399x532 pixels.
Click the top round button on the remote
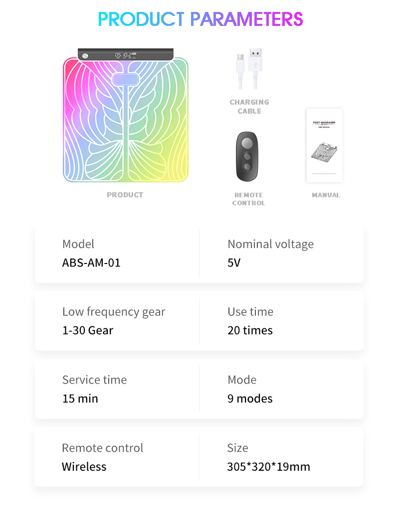tap(247, 143)
